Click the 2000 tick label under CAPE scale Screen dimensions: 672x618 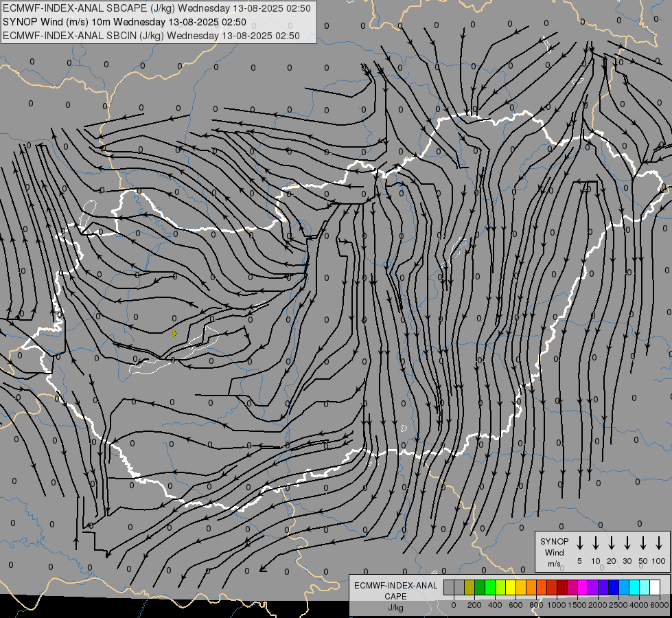(598, 605)
